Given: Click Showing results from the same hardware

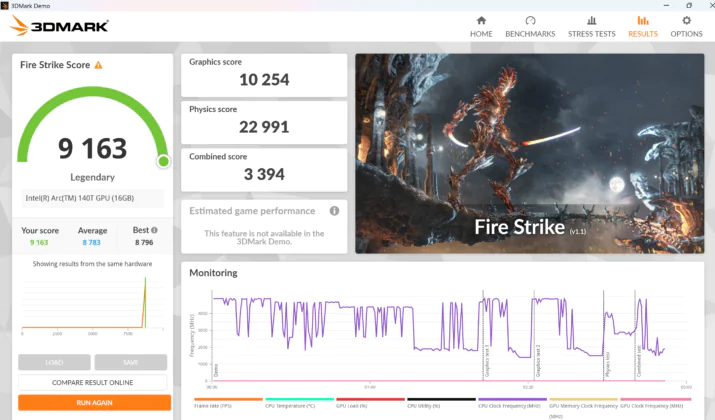Looking at the screenshot, I should [93, 264].
